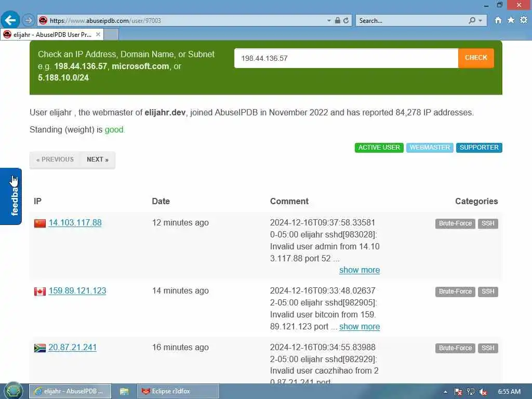Switch to elijahr - AbuseIPDB taskbar button
The image size is (532, 399).
pyautogui.click(x=70, y=391)
